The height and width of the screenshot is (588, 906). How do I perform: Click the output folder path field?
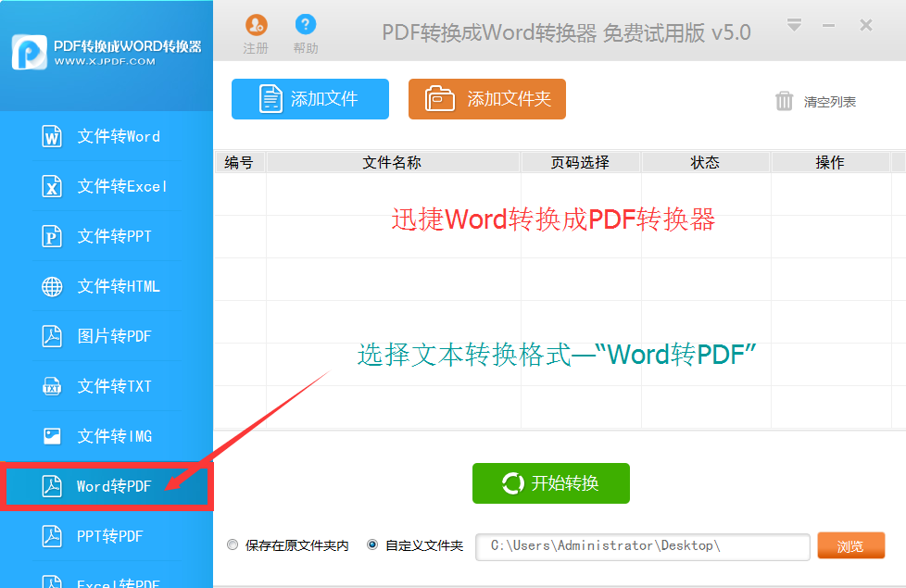pyautogui.click(x=642, y=546)
